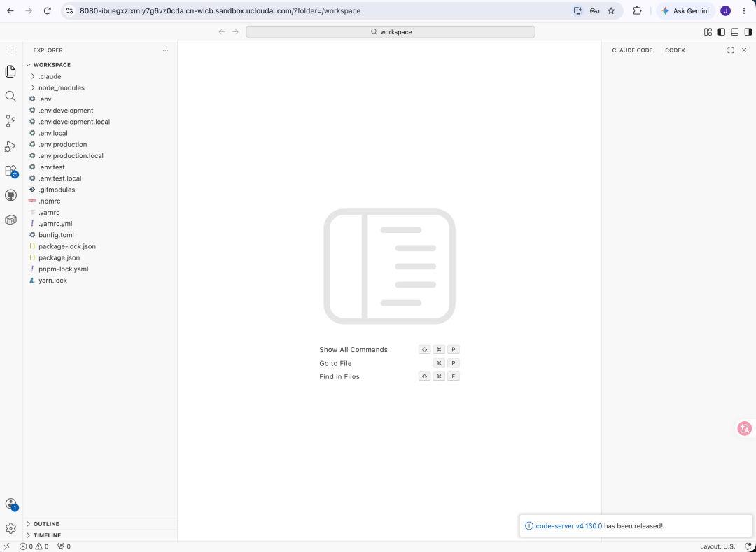Viewport: 756px width, 552px height.
Task: Open the Search view in activity bar
Action: 10,97
